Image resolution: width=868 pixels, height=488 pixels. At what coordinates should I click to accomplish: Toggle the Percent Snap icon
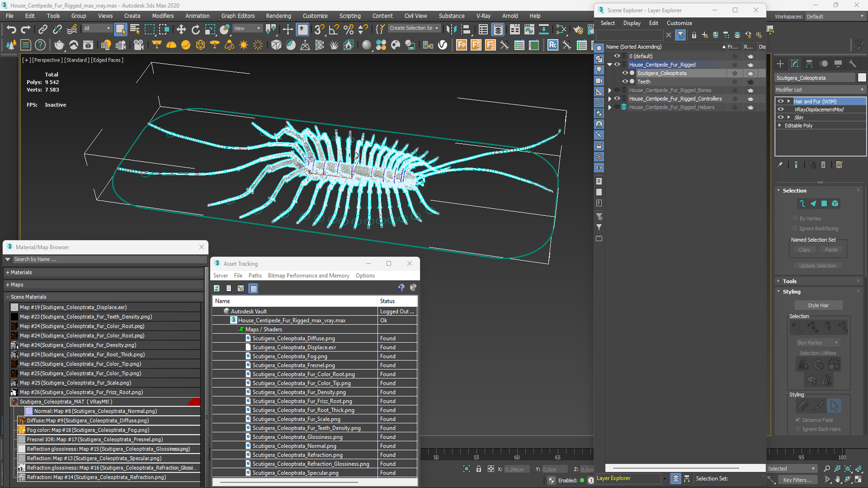[x=348, y=30]
